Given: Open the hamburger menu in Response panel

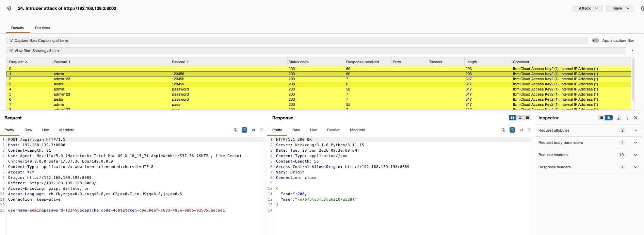Looking at the screenshot, I should click(529, 130).
